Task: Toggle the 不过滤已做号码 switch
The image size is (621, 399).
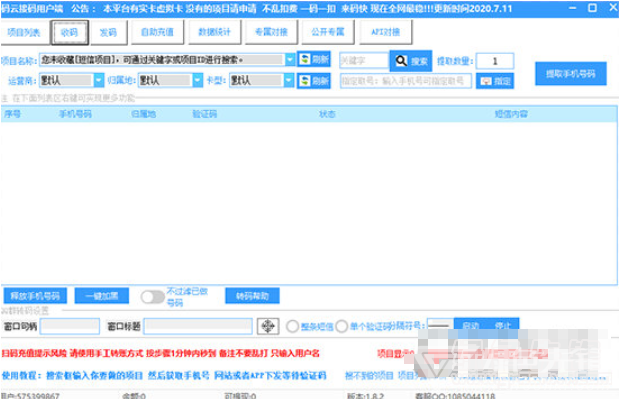Action: [x=153, y=296]
